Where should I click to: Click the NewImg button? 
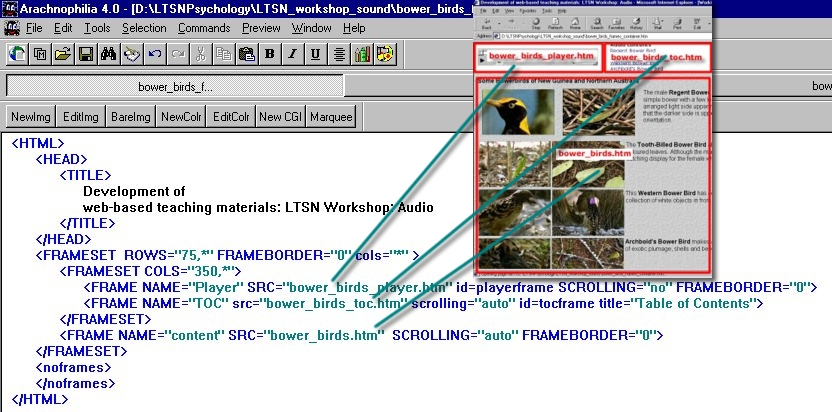pyautogui.click(x=31, y=117)
